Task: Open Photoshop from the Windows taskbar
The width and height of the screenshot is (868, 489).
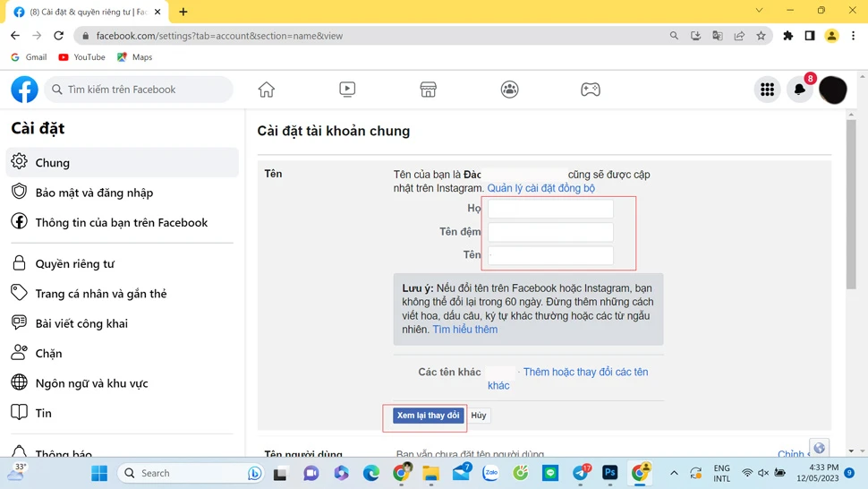Action: pyautogui.click(x=610, y=473)
